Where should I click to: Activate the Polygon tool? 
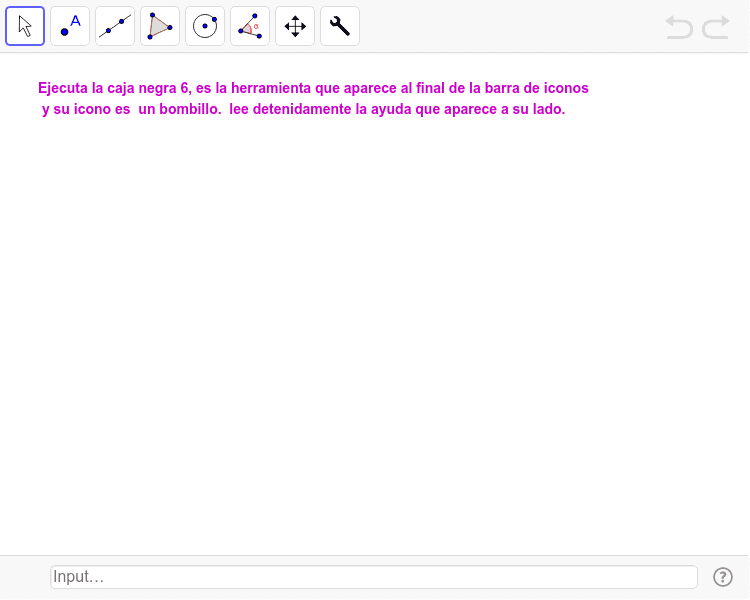pyautogui.click(x=160, y=26)
